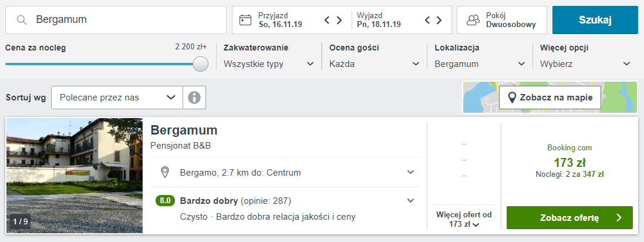Click the location pin icon for Bergamo

[166, 172]
